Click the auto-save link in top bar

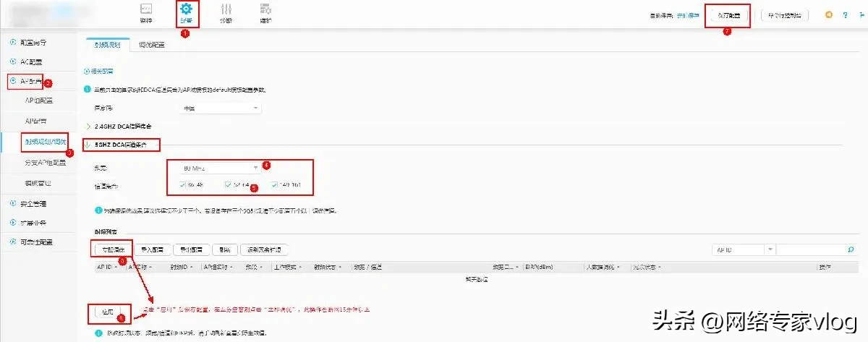tap(688, 14)
